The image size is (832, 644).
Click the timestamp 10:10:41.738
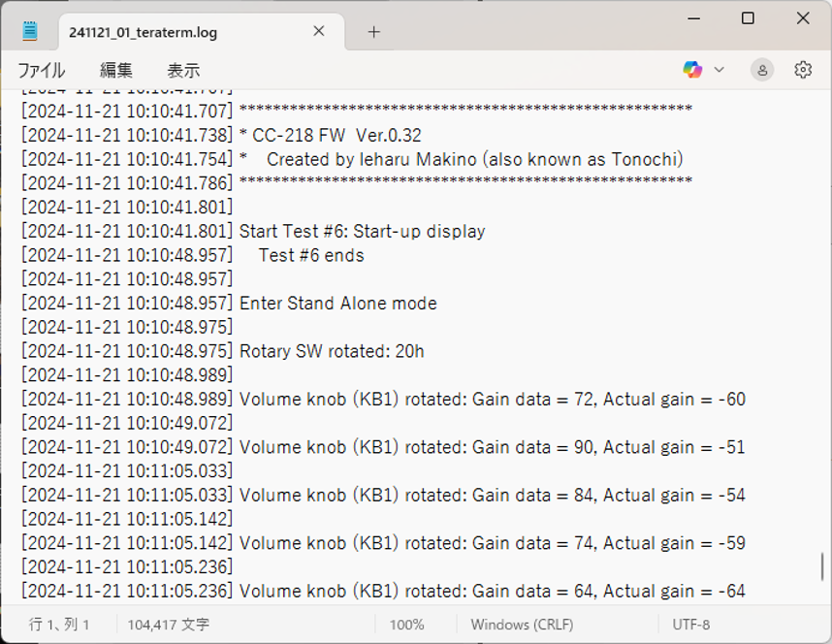click(127, 136)
